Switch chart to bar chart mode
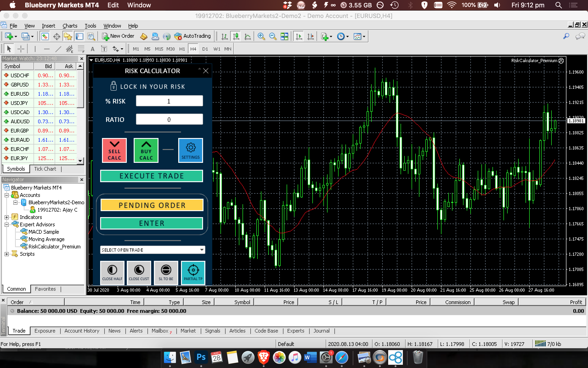Image resolution: width=588 pixels, height=368 pixels. tap(224, 36)
